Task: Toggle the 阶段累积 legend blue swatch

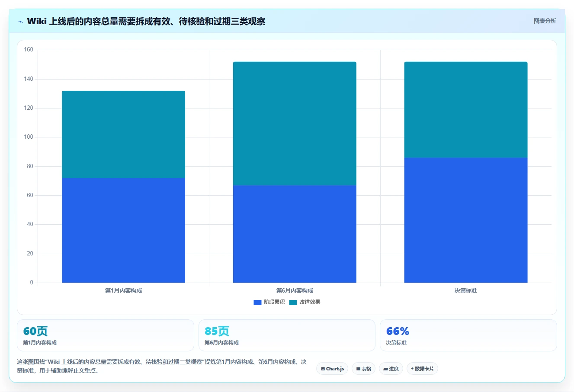Action: coord(257,302)
